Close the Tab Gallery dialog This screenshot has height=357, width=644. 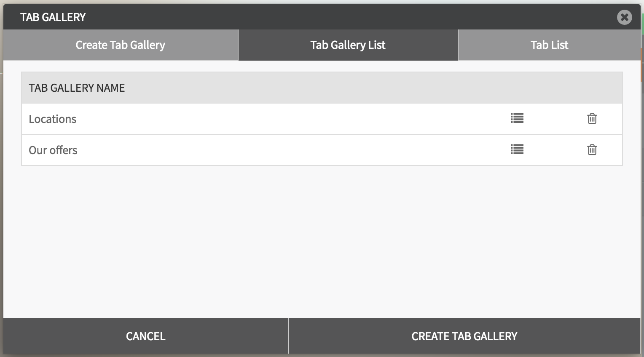(624, 17)
